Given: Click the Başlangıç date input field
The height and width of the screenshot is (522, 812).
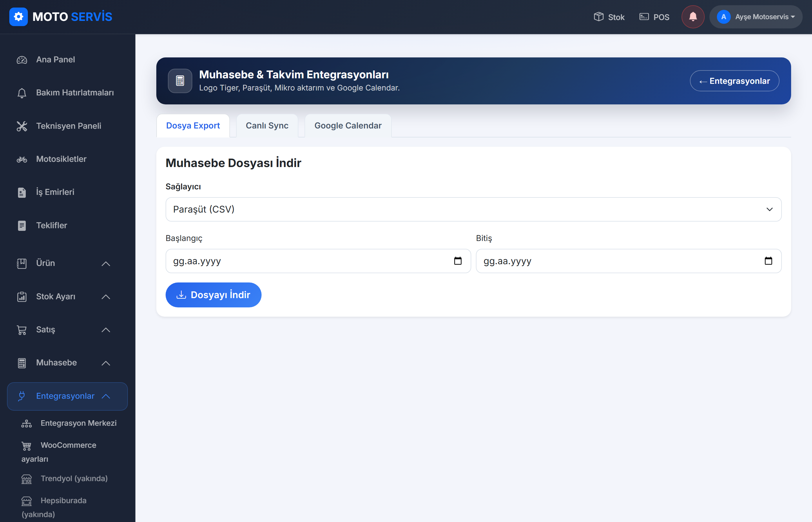Looking at the screenshot, I should click(318, 261).
